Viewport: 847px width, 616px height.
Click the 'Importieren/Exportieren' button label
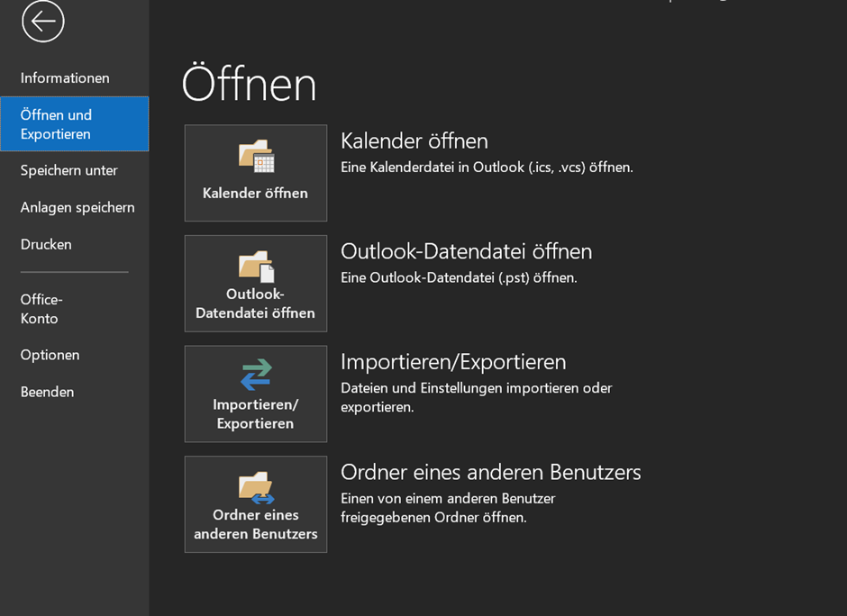tap(256, 414)
